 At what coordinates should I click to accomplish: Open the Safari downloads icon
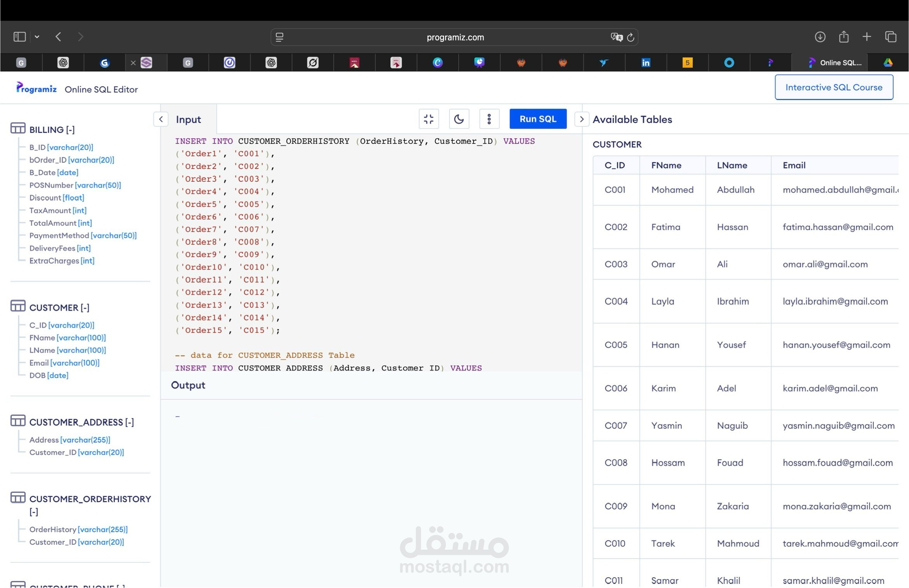point(820,37)
